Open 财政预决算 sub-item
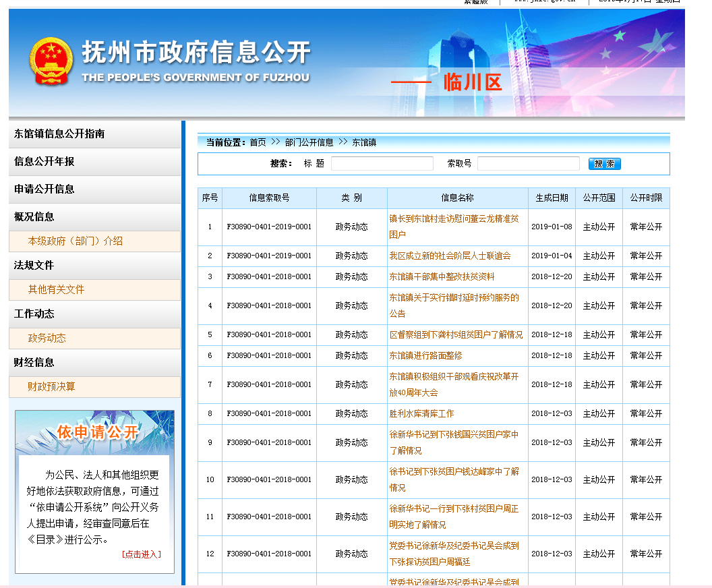 pyautogui.click(x=94, y=387)
